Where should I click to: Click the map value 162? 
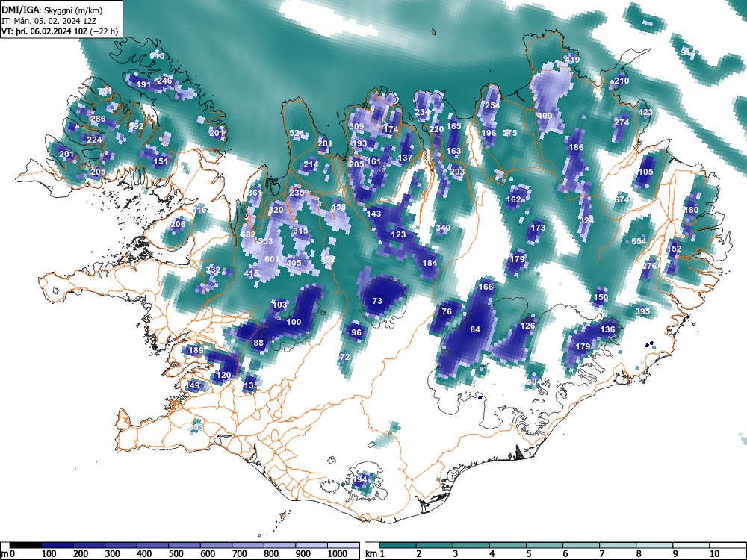(x=513, y=199)
